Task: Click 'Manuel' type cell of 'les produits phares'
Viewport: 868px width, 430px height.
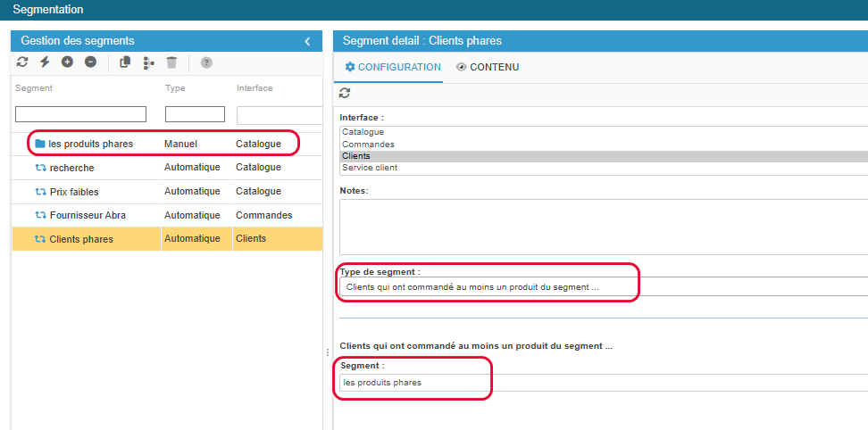Action: click(180, 144)
